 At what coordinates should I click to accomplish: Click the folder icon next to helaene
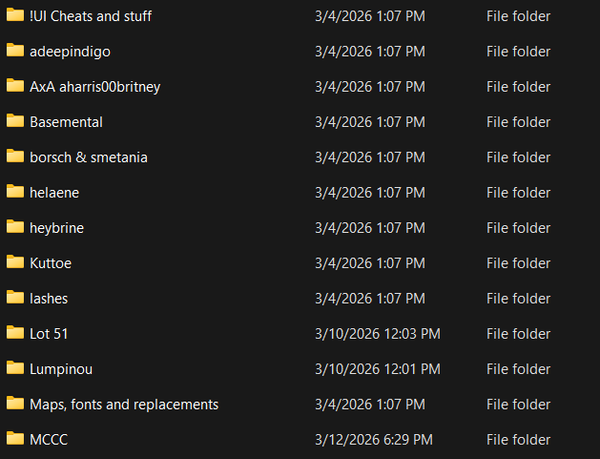click(x=14, y=192)
